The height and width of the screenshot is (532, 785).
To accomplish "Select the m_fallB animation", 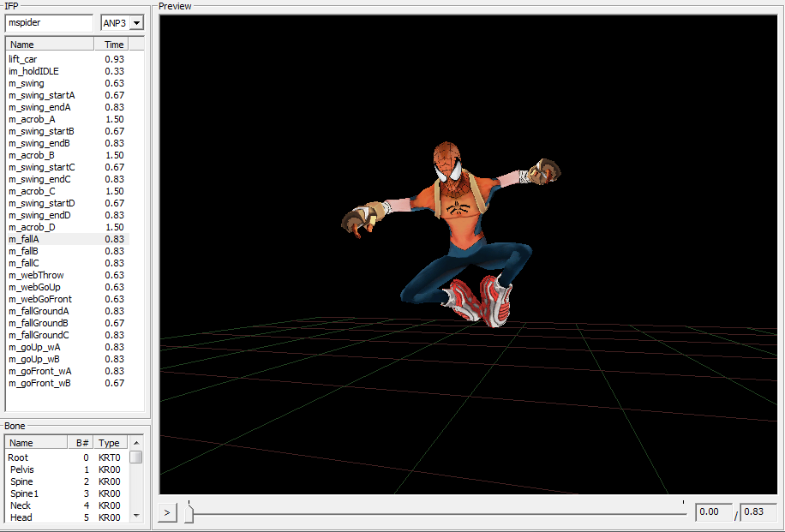I will 67,251.
